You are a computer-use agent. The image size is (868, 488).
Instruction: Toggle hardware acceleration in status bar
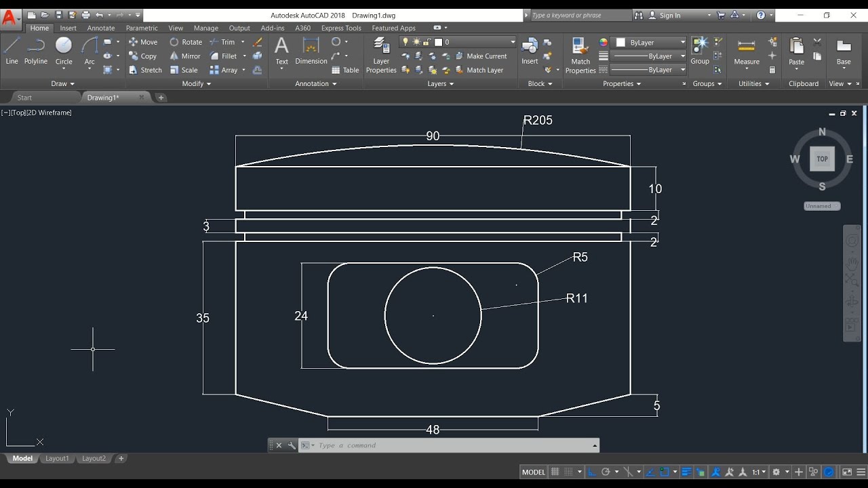click(829, 472)
